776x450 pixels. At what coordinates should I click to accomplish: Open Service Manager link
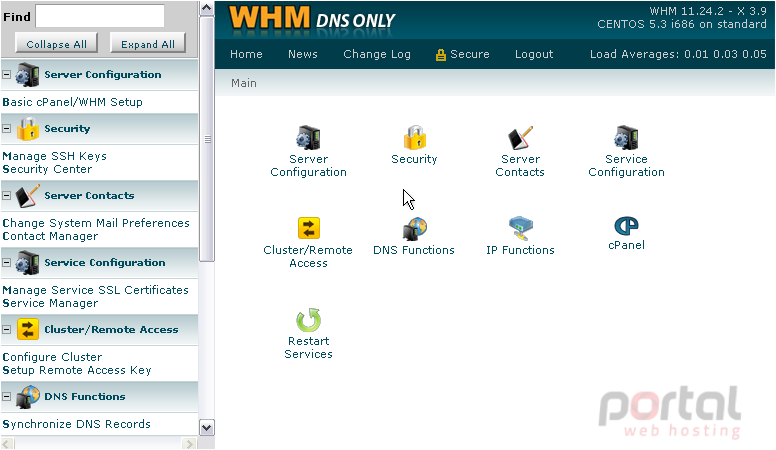click(x=50, y=303)
